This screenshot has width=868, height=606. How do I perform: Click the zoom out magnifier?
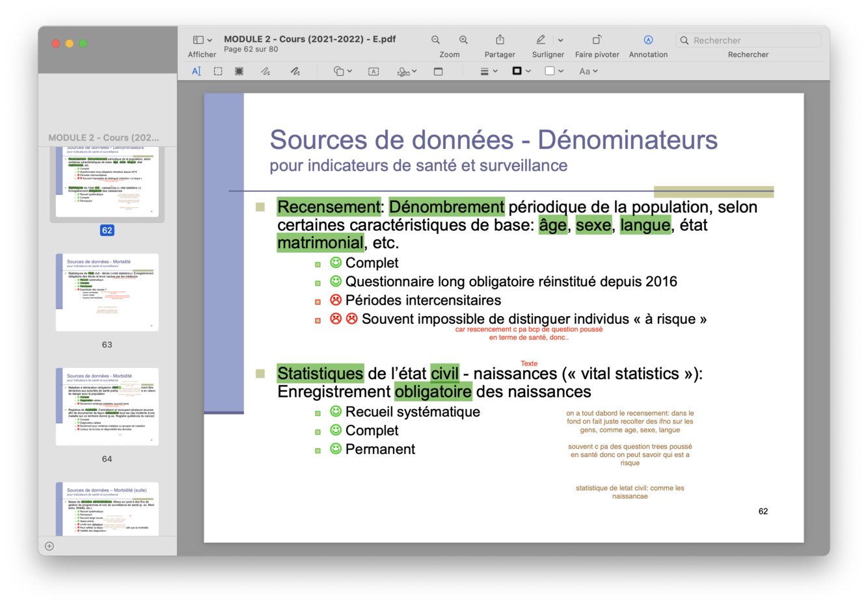[435, 40]
